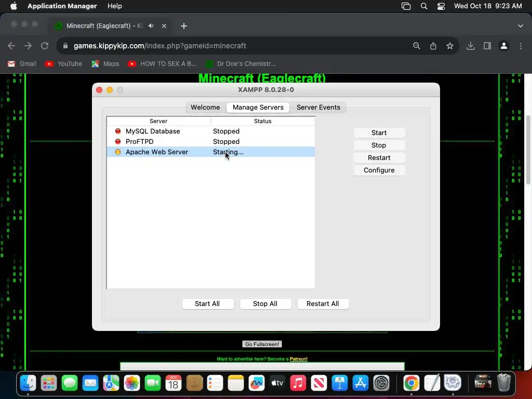Open Help menu in menu bar
Viewport: 532px width, 399px height.
tap(115, 6)
